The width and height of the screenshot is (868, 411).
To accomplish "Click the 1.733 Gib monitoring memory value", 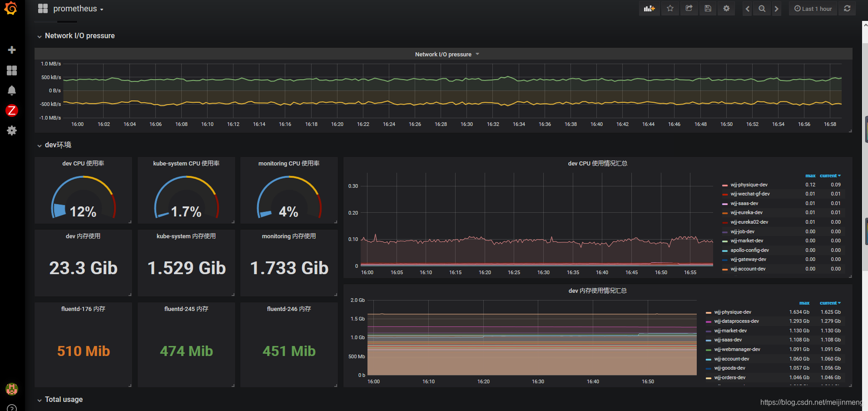I will click(289, 268).
